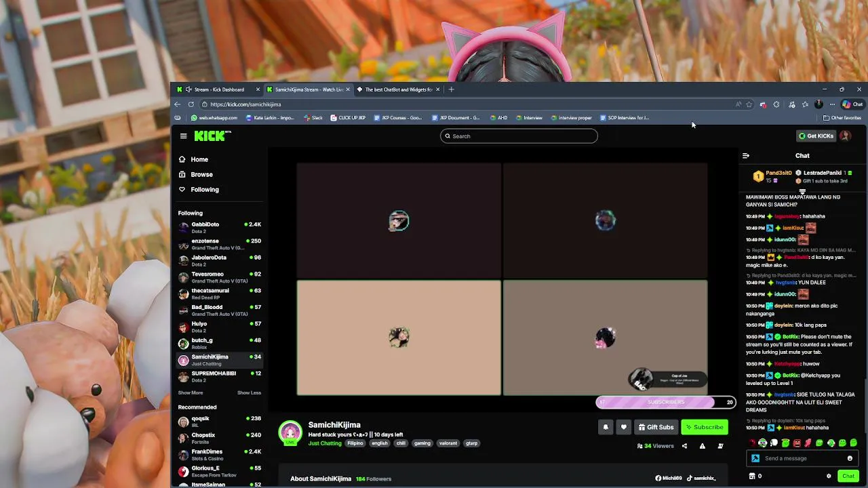Close the Stream - Kick Dashboard tab
The width and height of the screenshot is (868, 488).
pyautogui.click(x=258, y=89)
